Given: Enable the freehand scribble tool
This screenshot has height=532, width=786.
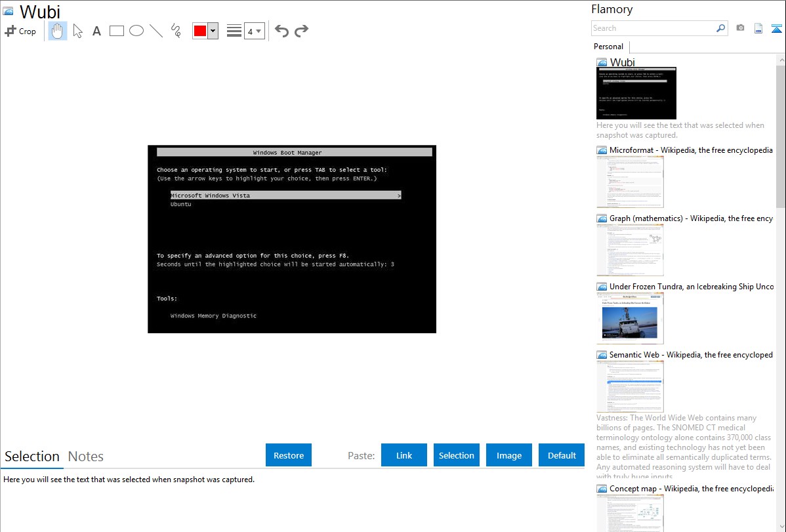Looking at the screenshot, I should [x=176, y=31].
